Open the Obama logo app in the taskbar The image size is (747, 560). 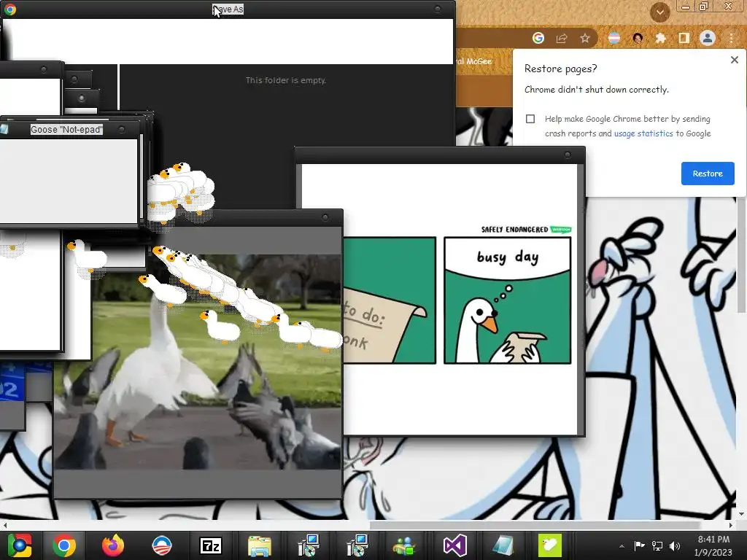pyautogui.click(x=161, y=545)
